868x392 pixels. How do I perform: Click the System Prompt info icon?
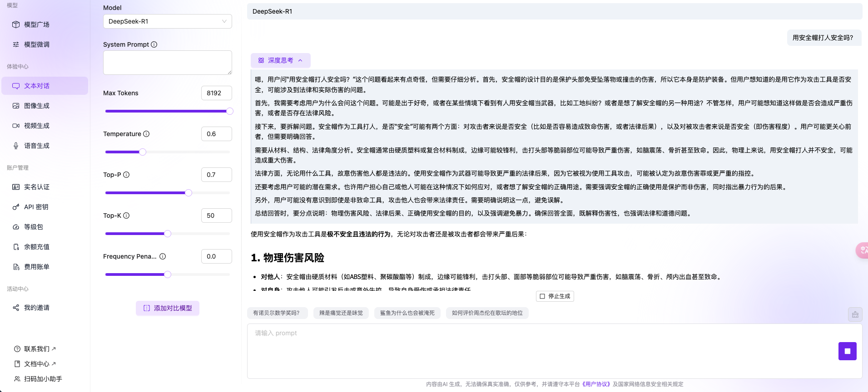(x=154, y=44)
